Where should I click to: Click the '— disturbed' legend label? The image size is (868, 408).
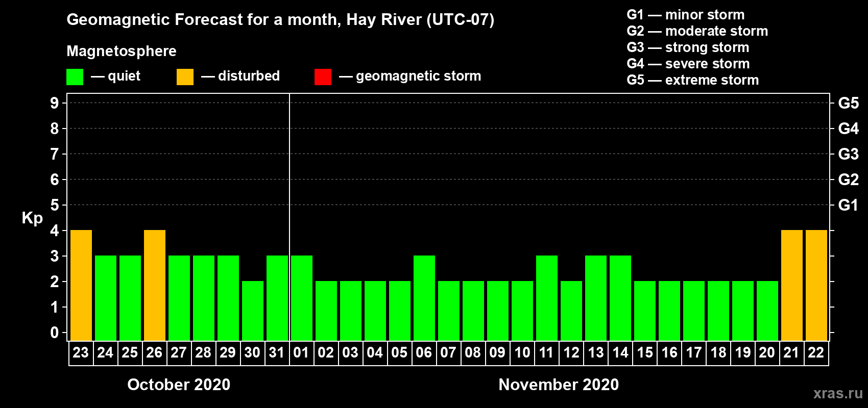pos(240,76)
